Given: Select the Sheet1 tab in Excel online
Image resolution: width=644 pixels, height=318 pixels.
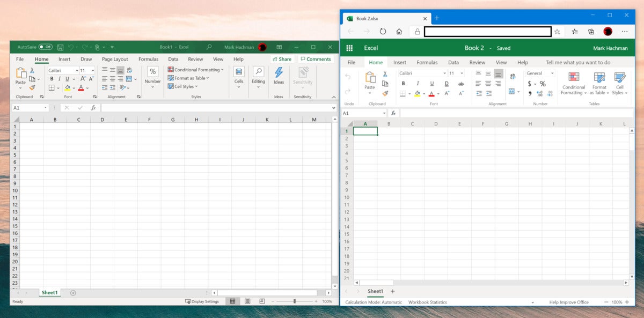Looking at the screenshot, I should pyautogui.click(x=375, y=291).
